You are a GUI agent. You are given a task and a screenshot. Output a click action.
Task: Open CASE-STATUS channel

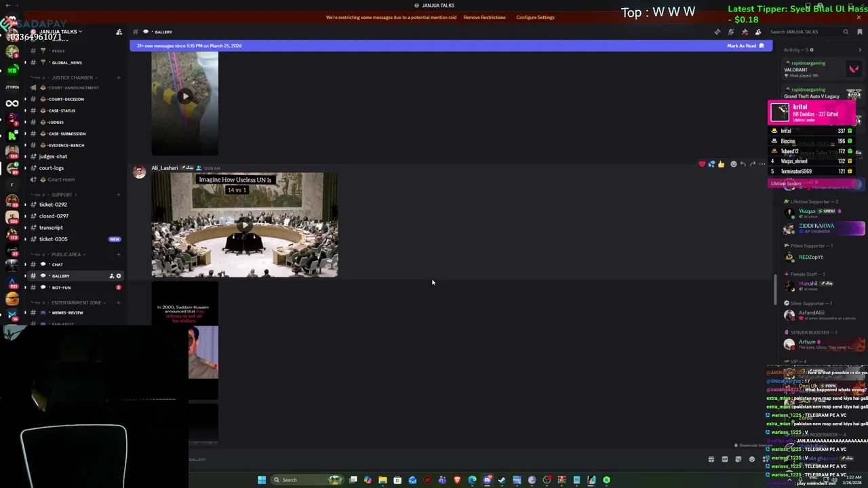click(75, 110)
